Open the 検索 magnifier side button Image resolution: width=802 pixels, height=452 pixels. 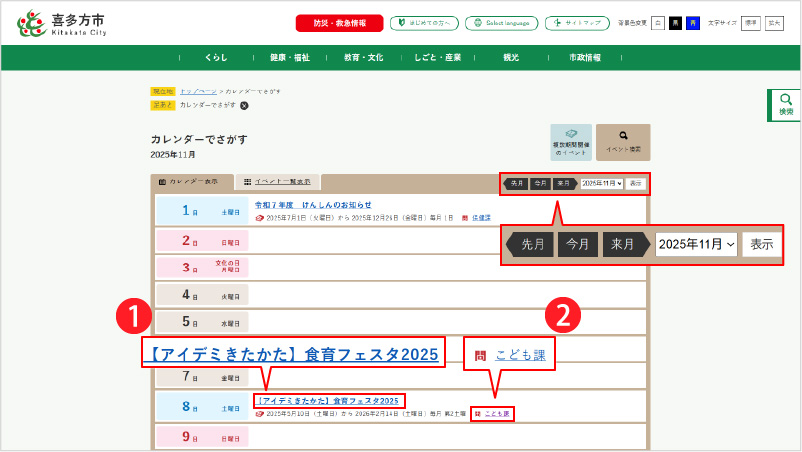point(785,105)
